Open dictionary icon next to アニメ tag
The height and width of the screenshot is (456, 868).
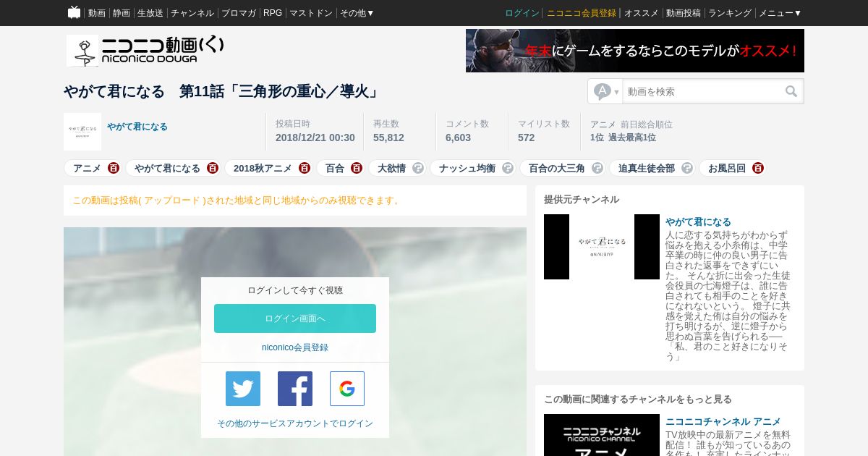[114, 168]
